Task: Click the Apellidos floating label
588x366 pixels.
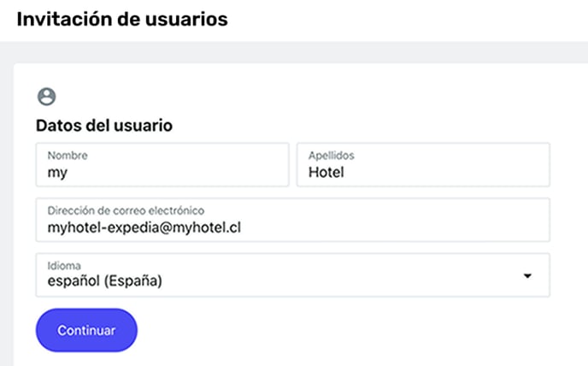Action: coord(332,156)
